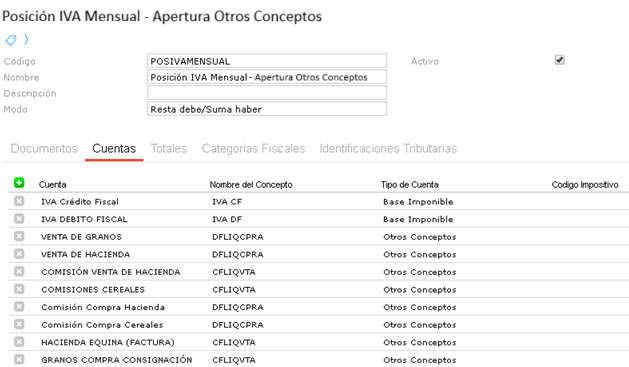
Task: Open Tipo de Cuenta for VENTA DE GRANOS
Action: [420, 237]
